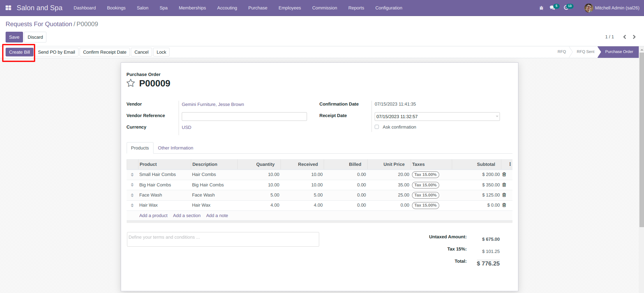Open the optional columns menu in the table header
Viewport: 644px width, 293px height.
point(510,164)
